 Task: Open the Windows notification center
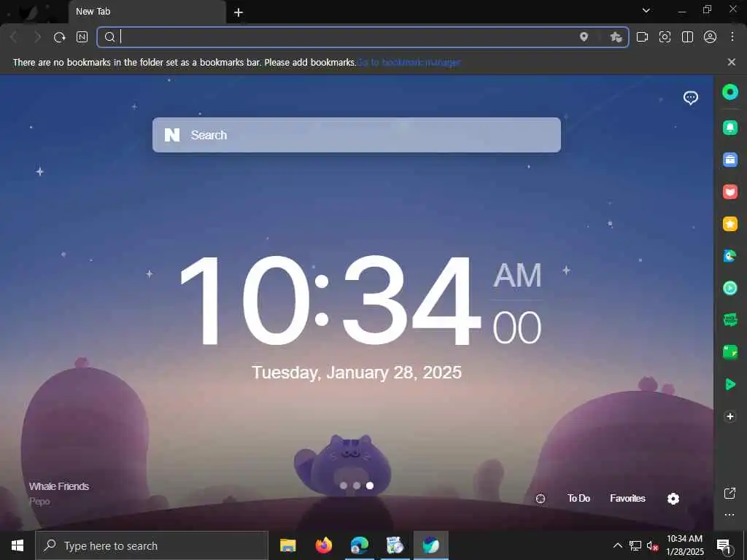[724, 545]
